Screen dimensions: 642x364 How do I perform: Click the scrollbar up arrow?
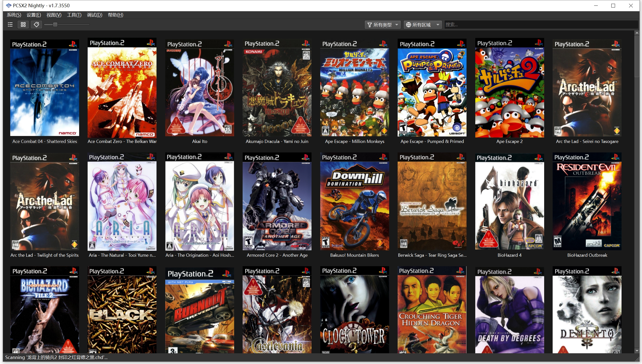click(637, 33)
